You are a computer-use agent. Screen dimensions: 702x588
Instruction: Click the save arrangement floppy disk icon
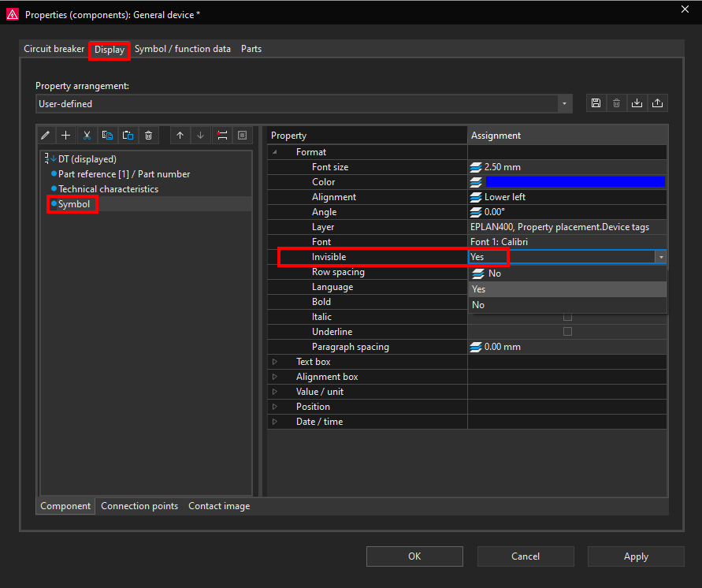[x=596, y=103]
